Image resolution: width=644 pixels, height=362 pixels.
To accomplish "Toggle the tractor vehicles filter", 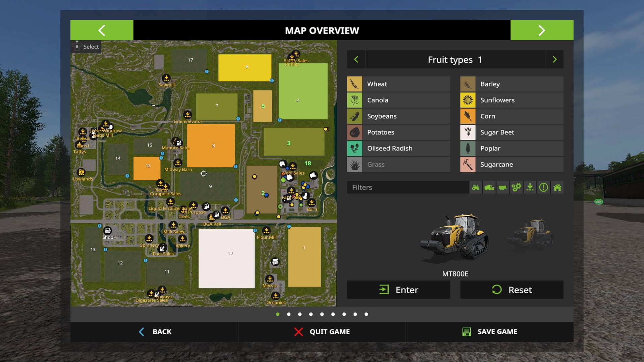I will (476, 187).
